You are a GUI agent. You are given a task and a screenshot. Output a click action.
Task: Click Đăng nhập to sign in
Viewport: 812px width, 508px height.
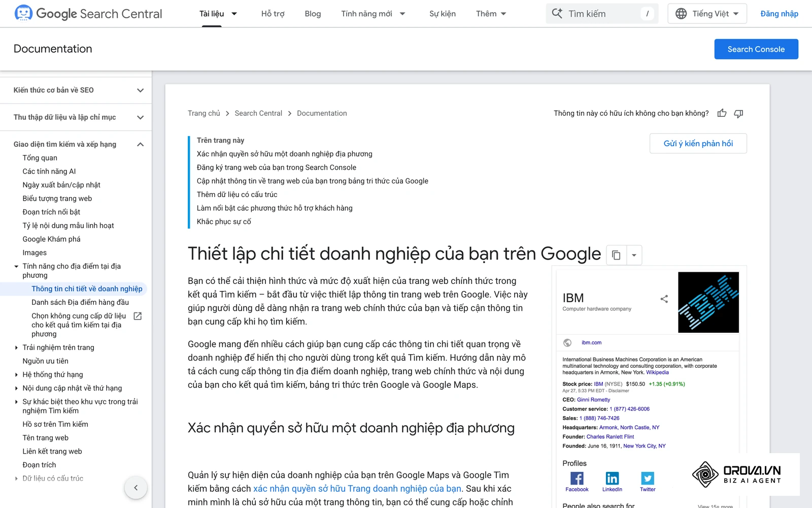pos(779,14)
